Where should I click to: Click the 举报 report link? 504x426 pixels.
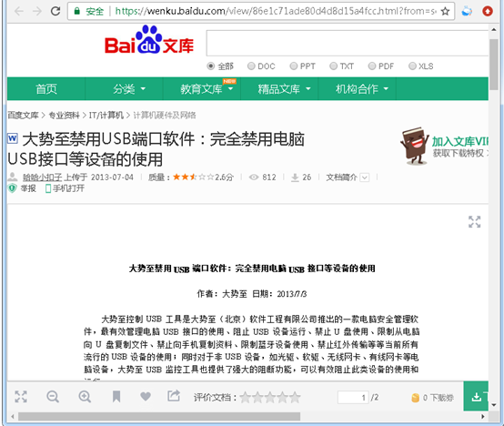(x=28, y=188)
